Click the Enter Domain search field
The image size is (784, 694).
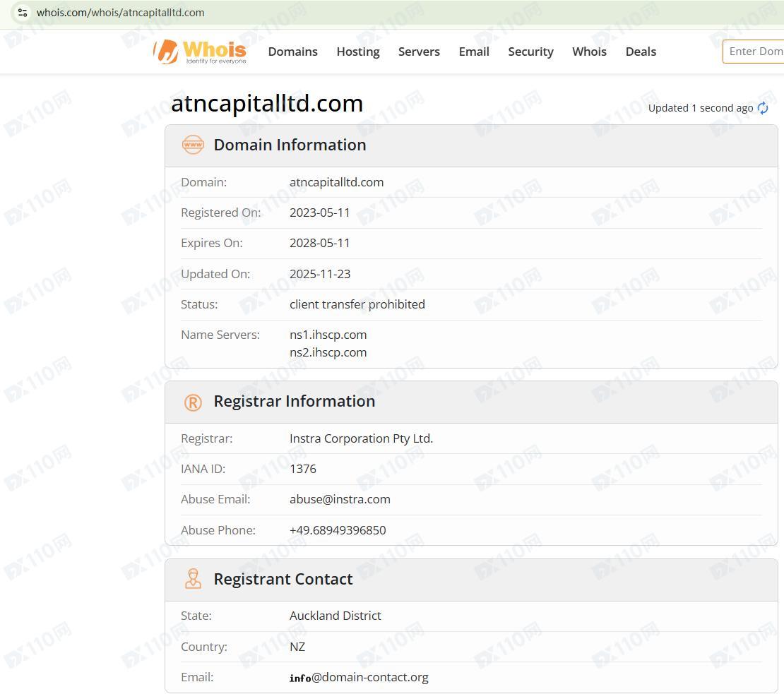pyautogui.click(x=754, y=52)
